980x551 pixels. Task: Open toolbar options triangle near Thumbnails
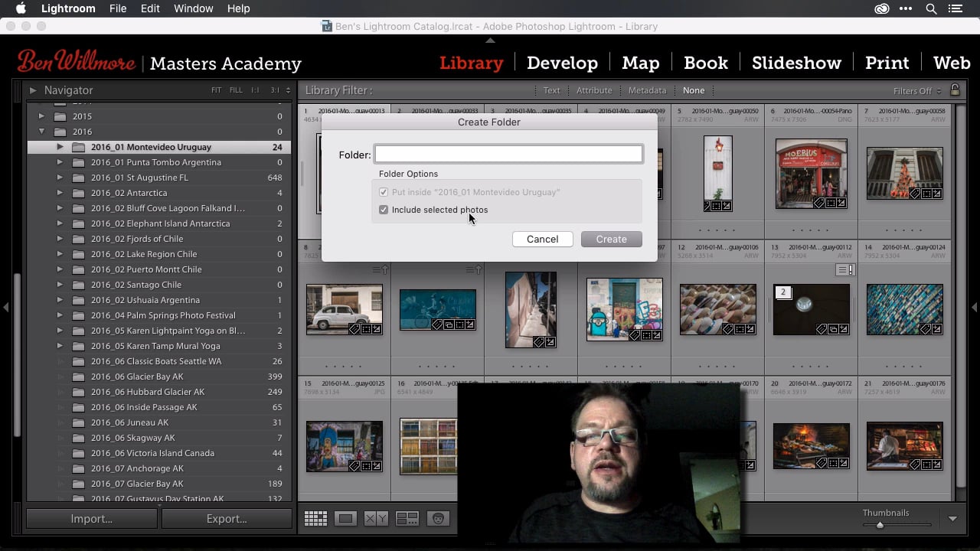952,519
